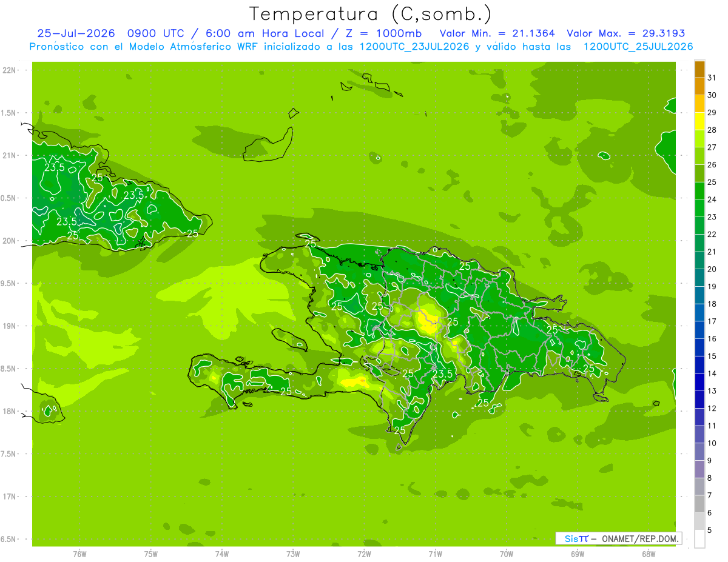Viewport: 728px width, 562px height.
Task: Click the "22N" latitude axis label
Action: [9, 70]
